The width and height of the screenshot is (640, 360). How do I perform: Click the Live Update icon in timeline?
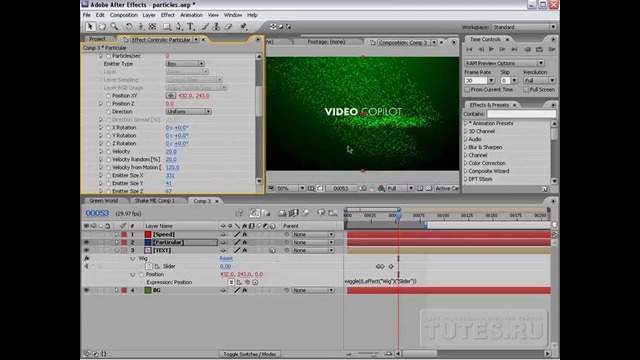254,213
